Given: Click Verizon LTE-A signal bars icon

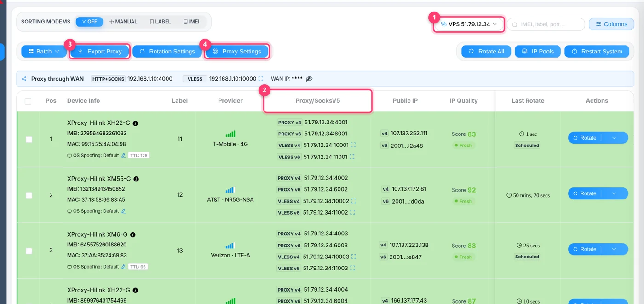Looking at the screenshot, I should point(230,246).
